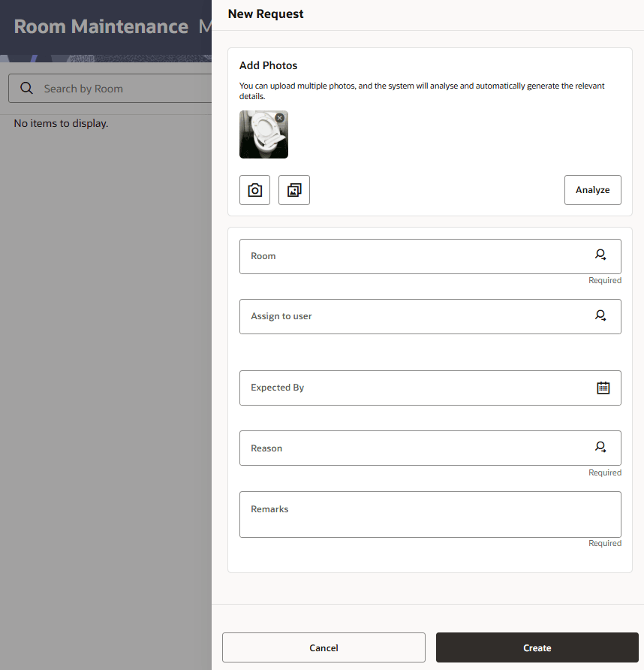Click the search magnifier icon
The height and width of the screenshot is (670, 644).
26,88
